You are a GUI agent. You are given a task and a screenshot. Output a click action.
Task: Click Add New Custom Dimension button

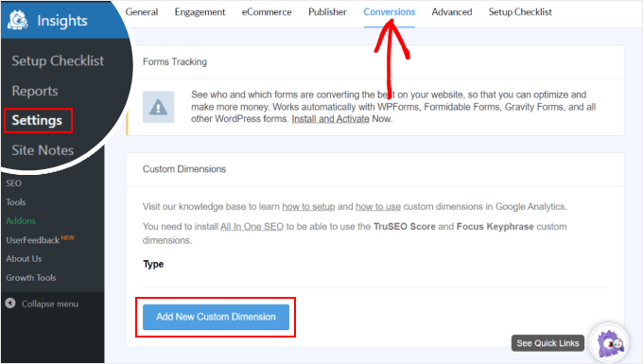[216, 317]
